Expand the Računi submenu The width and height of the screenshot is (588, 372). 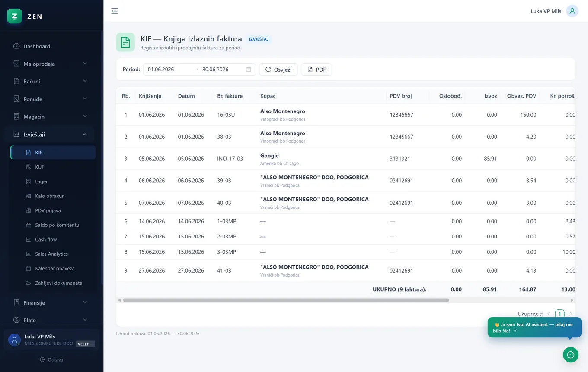(85, 81)
